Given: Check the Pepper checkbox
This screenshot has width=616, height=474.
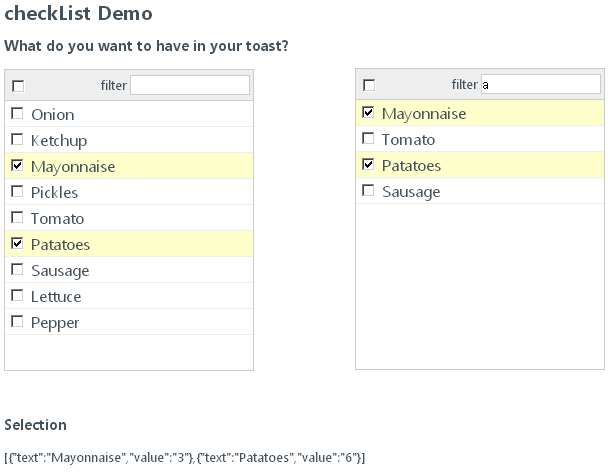Looking at the screenshot, I should coord(17,321).
